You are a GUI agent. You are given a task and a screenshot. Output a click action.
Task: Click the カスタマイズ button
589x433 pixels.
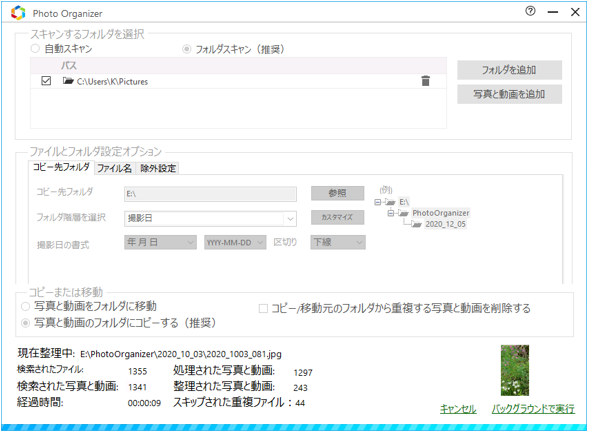click(337, 217)
